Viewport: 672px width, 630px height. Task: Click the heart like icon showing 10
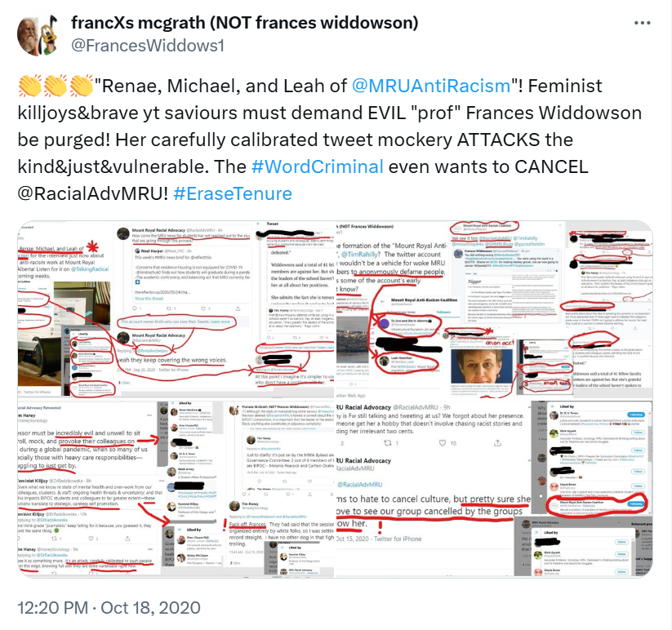pos(443,443)
